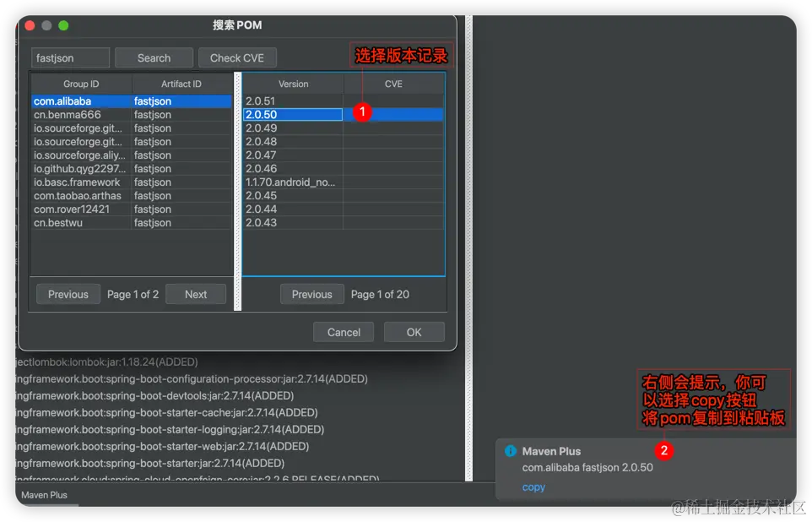Click the lombok:jar:1.18.24(ADDED) log line
Screen dimensions: 812x522
106,362
